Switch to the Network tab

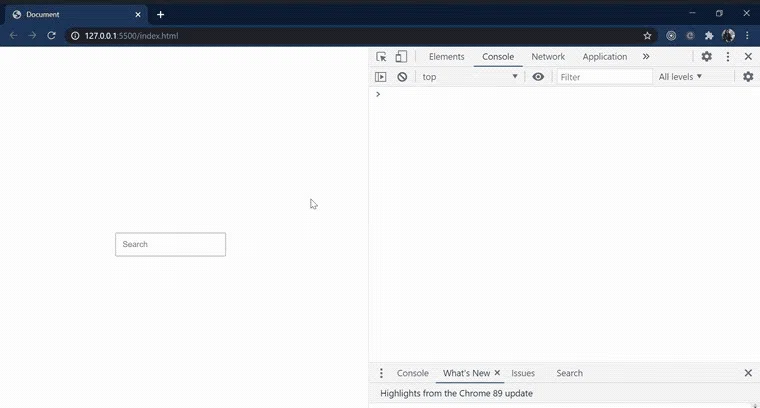point(548,57)
